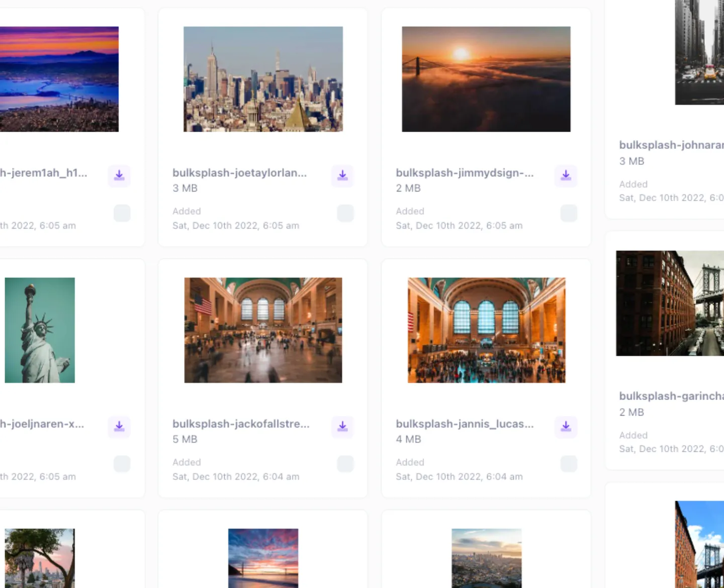Tick the checkbox on the jannis_lucas card
The height and width of the screenshot is (588, 724).
point(569,464)
